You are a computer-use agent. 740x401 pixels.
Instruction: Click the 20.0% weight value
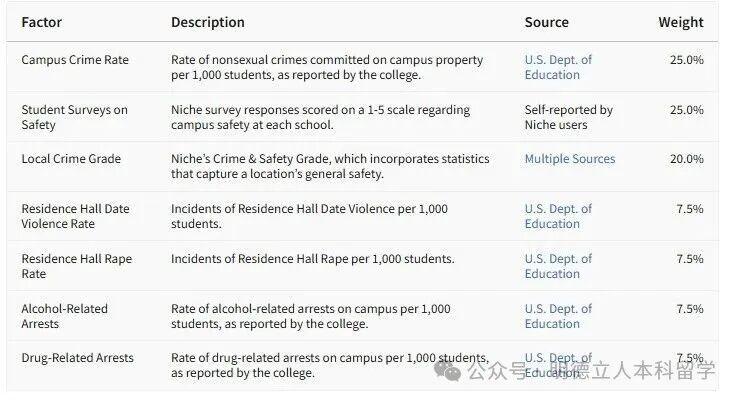coord(687,159)
